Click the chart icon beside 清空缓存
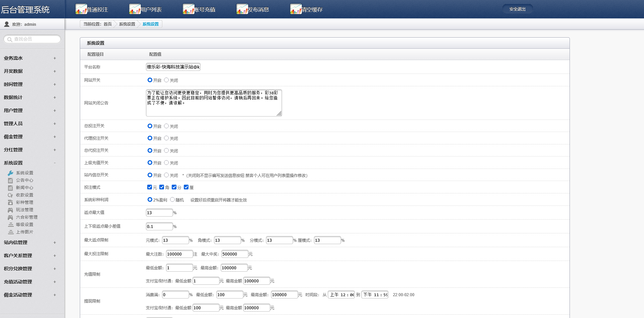 click(x=296, y=9)
